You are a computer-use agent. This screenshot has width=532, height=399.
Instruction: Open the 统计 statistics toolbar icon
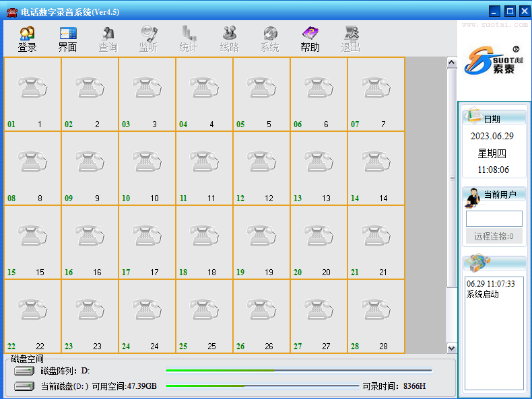tap(189, 39)
